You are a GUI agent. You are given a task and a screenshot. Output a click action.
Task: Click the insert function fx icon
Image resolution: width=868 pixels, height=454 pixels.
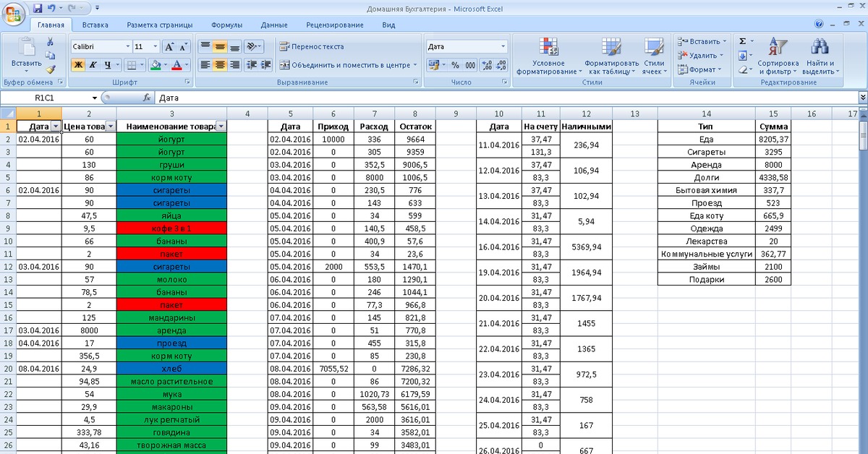click(147, 98)
